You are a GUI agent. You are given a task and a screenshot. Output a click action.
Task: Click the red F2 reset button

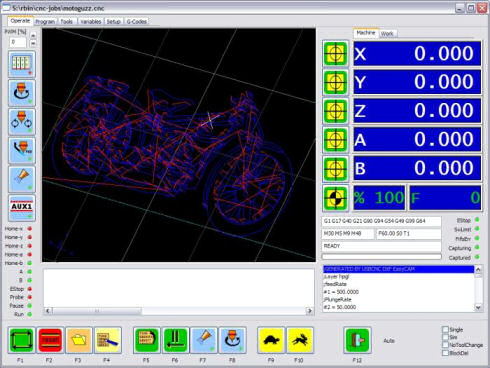click(x=50, y=340)
